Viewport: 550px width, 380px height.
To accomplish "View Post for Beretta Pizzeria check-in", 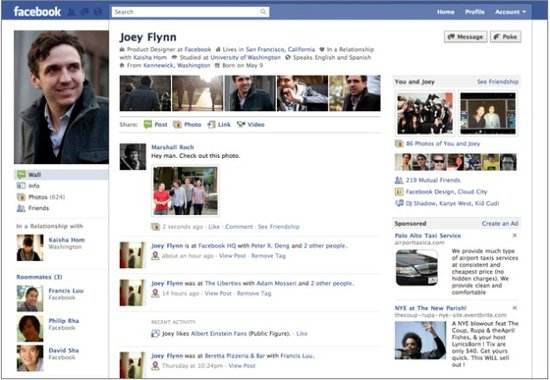I will click(x=242, y=366).
